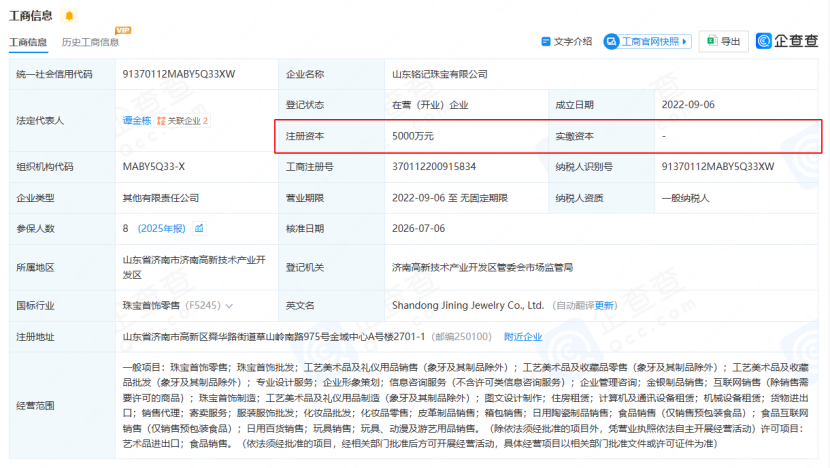Select establishment date 2022-09-06
Image resolution: width=830 pixels, height=468 pixels.
point(688,105)
